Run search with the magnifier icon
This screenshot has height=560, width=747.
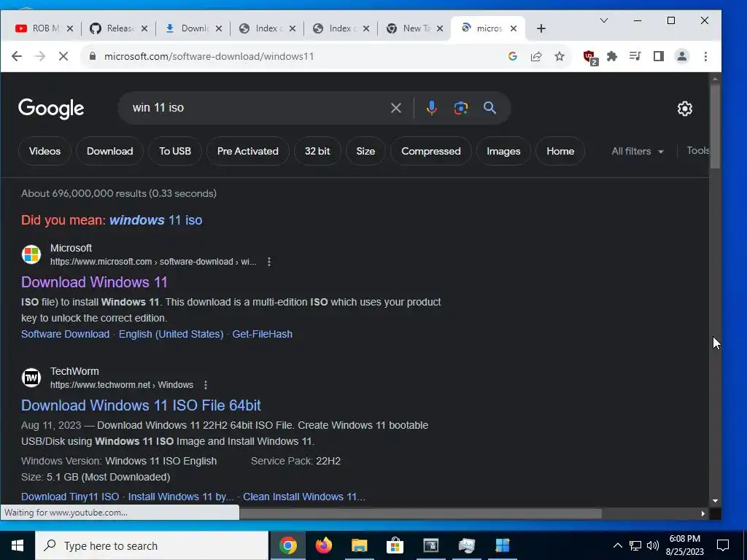click(x=489, y=108)
